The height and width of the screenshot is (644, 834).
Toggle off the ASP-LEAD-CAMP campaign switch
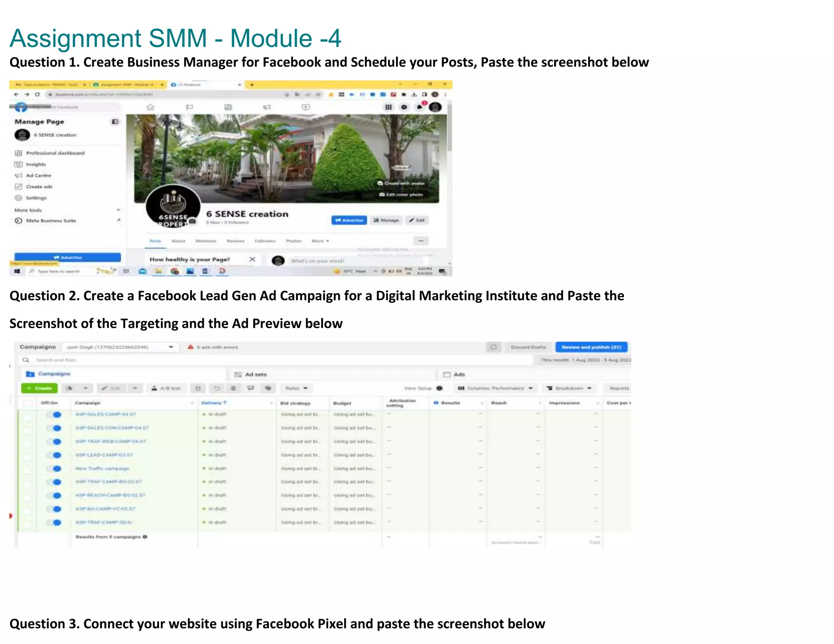(54, 455)
